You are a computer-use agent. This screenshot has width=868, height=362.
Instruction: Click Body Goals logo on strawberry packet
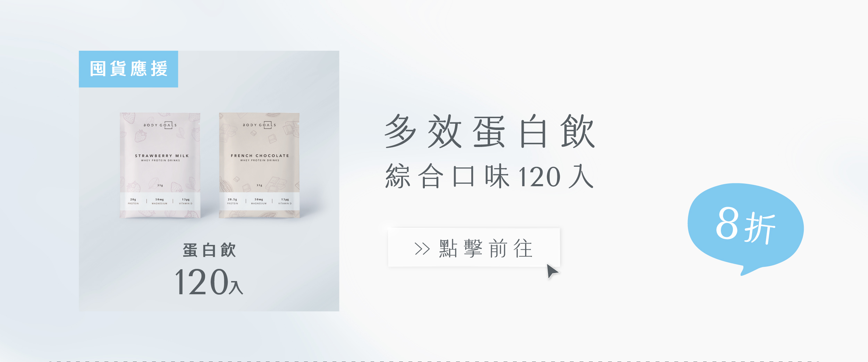[160, 125]
